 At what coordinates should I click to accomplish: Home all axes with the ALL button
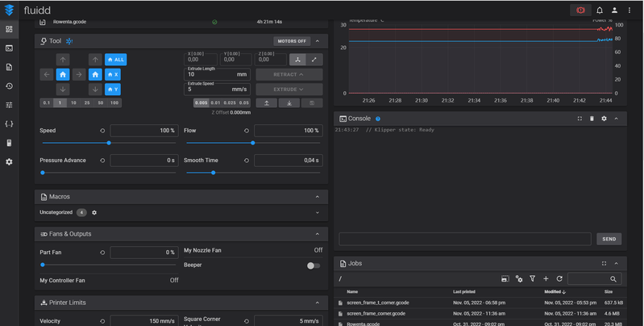click(115, 60)
